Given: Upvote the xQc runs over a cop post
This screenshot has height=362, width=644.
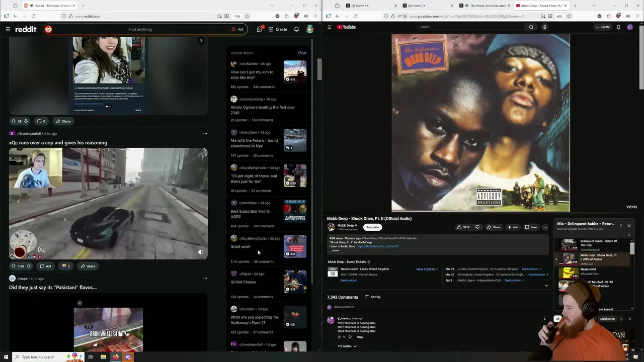Looking at the screenshot, I should pos(13,266).
